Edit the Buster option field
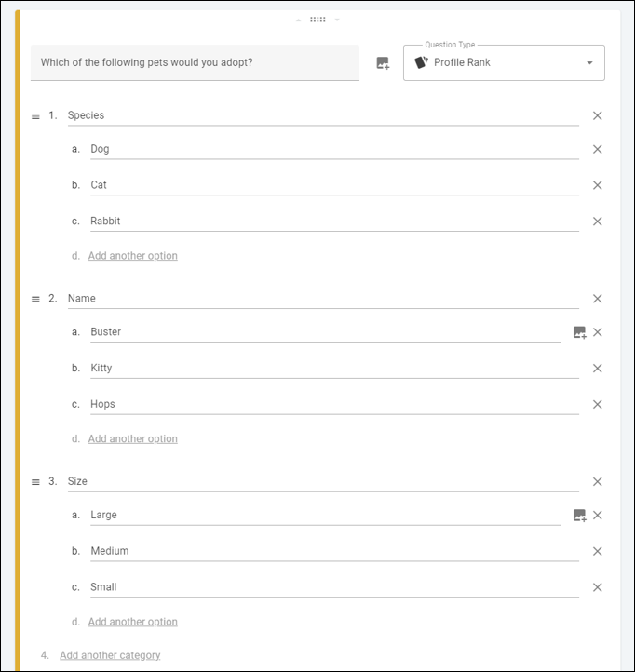Image resolution: width=635 pixels, height=672 pixels. tap(326, 332)
